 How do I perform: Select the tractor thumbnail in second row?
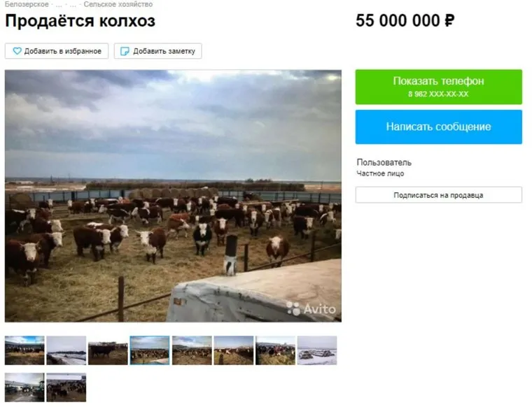(24, 387)
